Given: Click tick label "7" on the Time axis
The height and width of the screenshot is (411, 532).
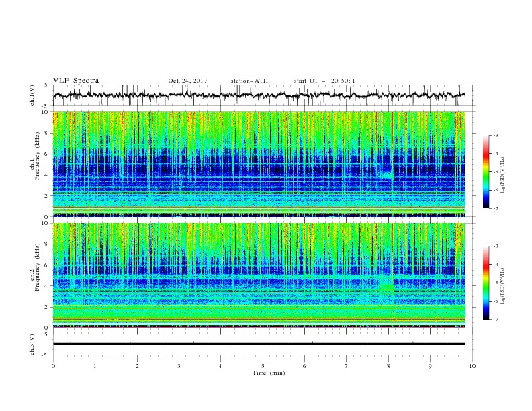Looking at the screenshot, I should point(347,366).
